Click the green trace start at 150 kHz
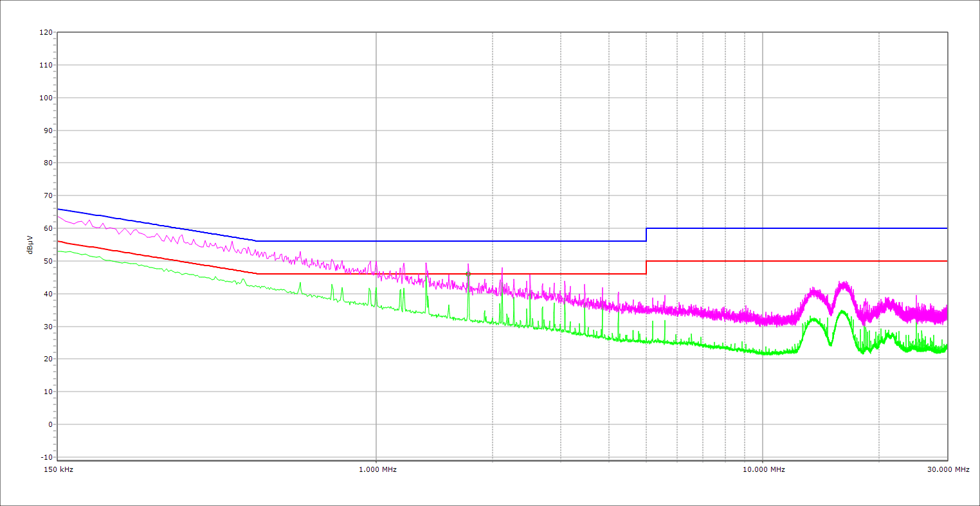The height and width of the screenshot is (506, 980). coord(59,250)
